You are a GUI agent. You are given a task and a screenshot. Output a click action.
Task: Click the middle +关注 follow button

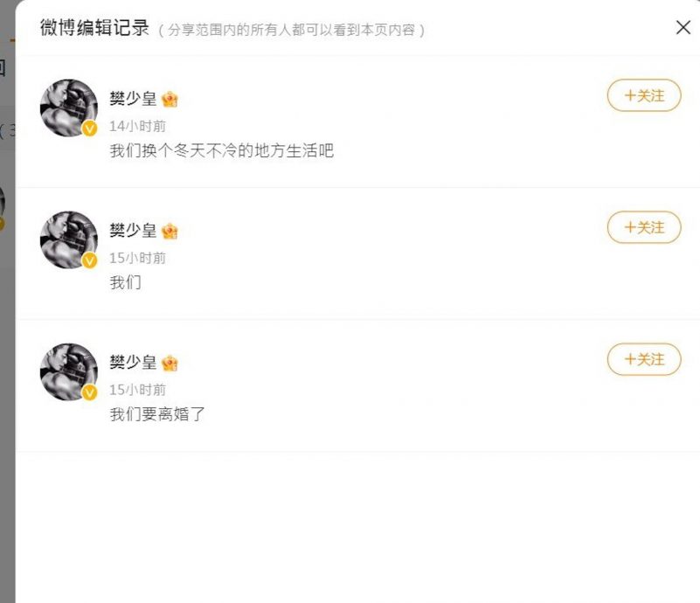tap(644, 228)
